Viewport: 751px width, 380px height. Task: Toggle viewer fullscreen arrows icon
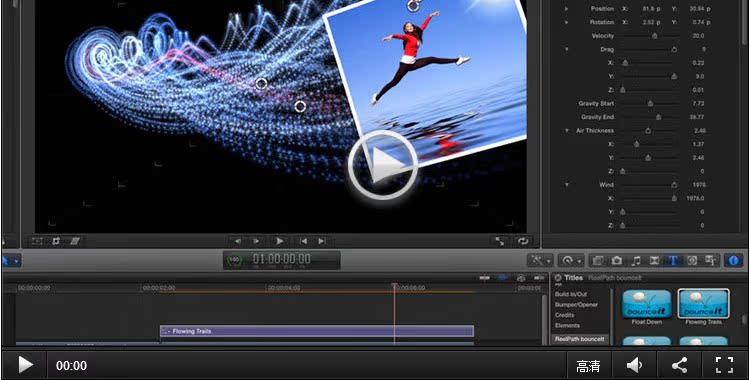500,242
